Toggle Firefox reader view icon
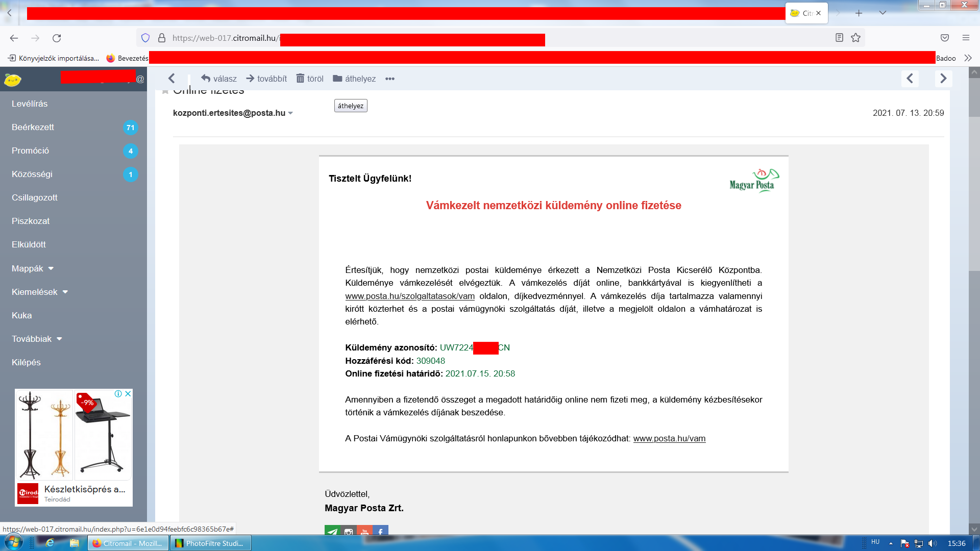Viewport: 980px width, 551px height. tap(839, 38)
